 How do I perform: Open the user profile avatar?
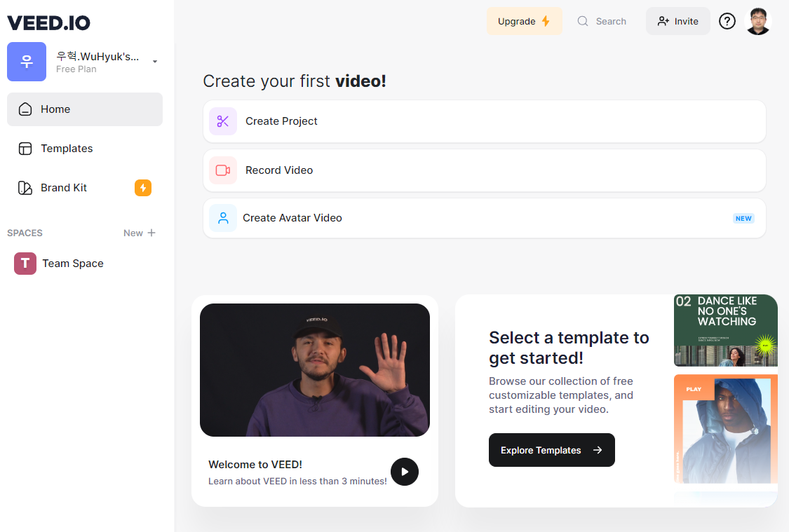point(757,21)
